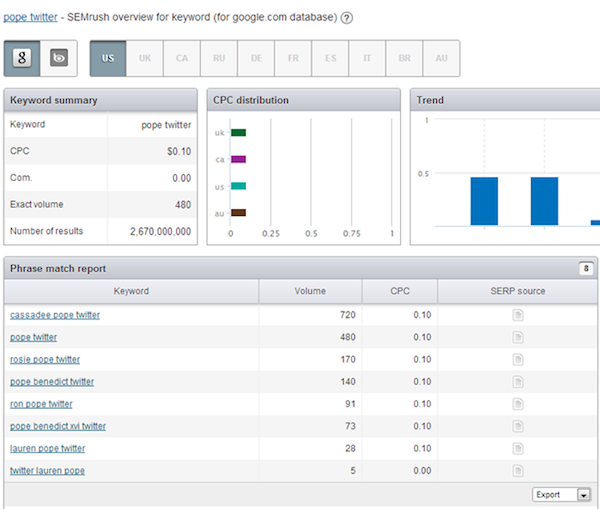Switch to the DE database tab
Screen dimensions: 600x509
pos(256,58)
